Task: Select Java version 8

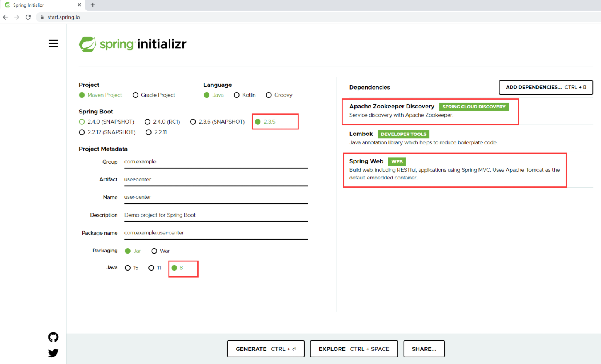Action: click(177, 268)
